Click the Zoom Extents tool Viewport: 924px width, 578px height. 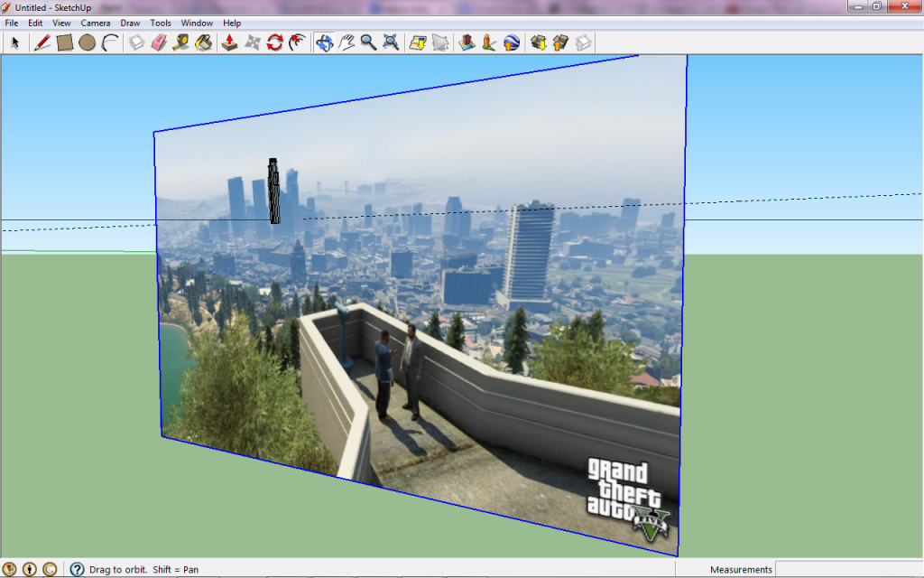coord(391,42)
